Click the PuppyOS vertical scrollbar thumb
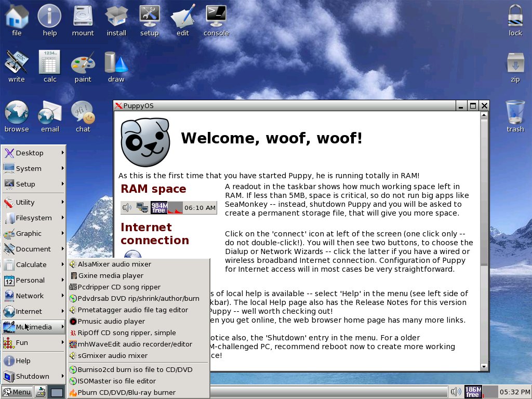This screenshot has height=399, width=532. tap(484, 192)
